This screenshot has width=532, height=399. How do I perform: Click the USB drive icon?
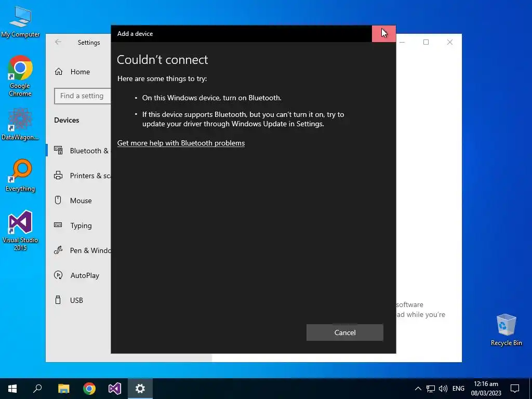point(58,300)
